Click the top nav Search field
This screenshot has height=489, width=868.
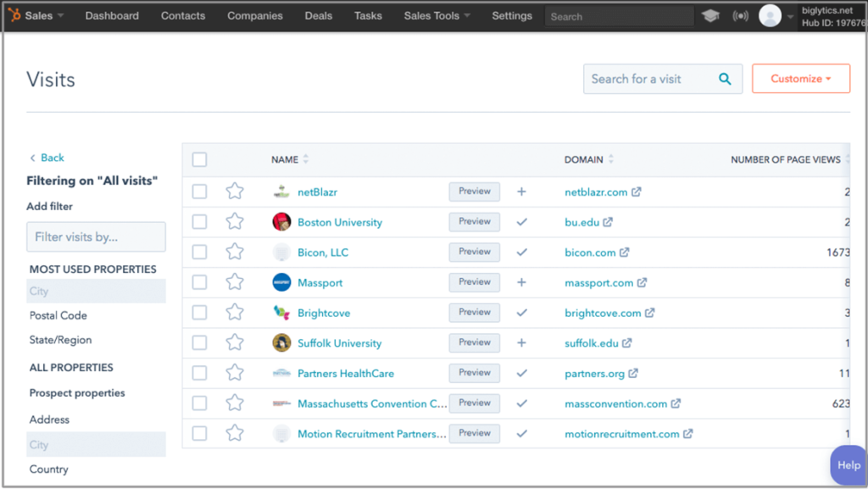pyautogui.click(x=620, y=17)
